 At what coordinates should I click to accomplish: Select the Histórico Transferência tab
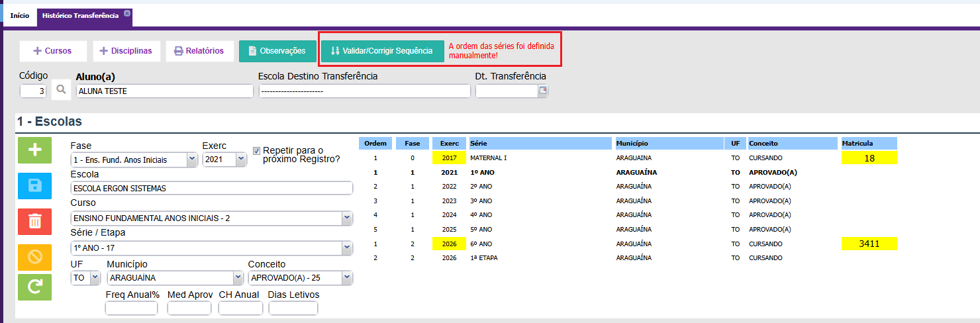tap(80, 15)
